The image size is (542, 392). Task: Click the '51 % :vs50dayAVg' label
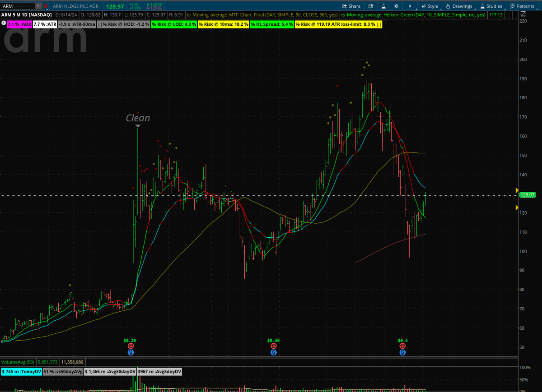pos(63,372)
